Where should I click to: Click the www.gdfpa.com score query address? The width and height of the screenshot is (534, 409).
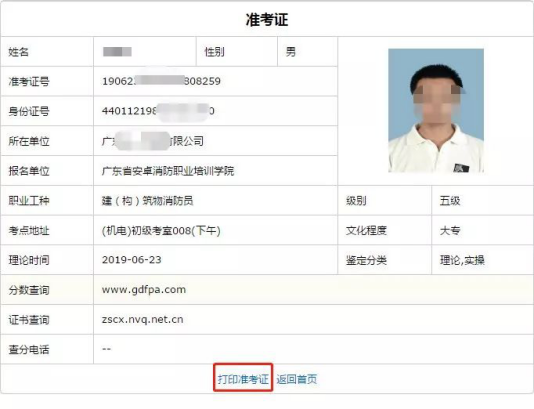click(x=144, y=290)
